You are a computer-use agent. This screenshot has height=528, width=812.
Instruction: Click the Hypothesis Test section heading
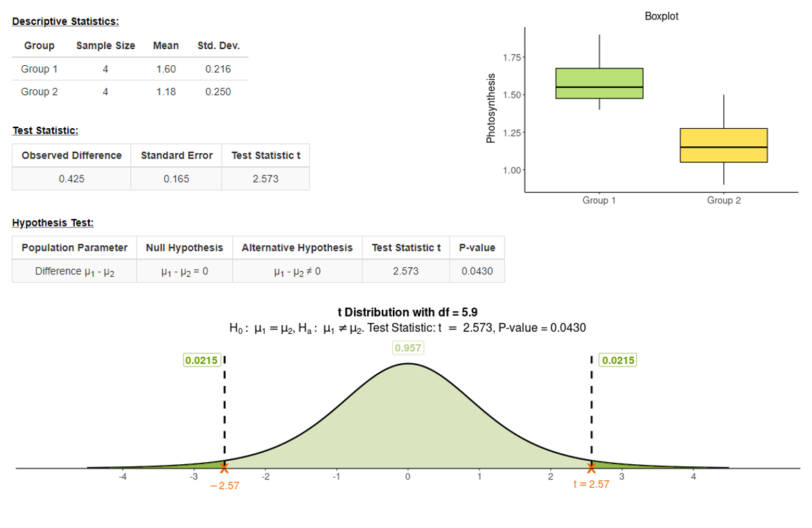[x=53, y=223]
